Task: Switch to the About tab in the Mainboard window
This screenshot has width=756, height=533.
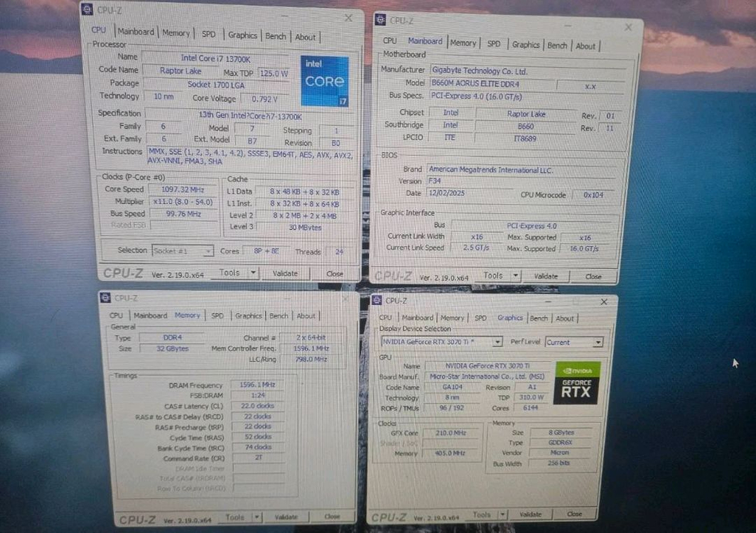Action: point(585,45)
